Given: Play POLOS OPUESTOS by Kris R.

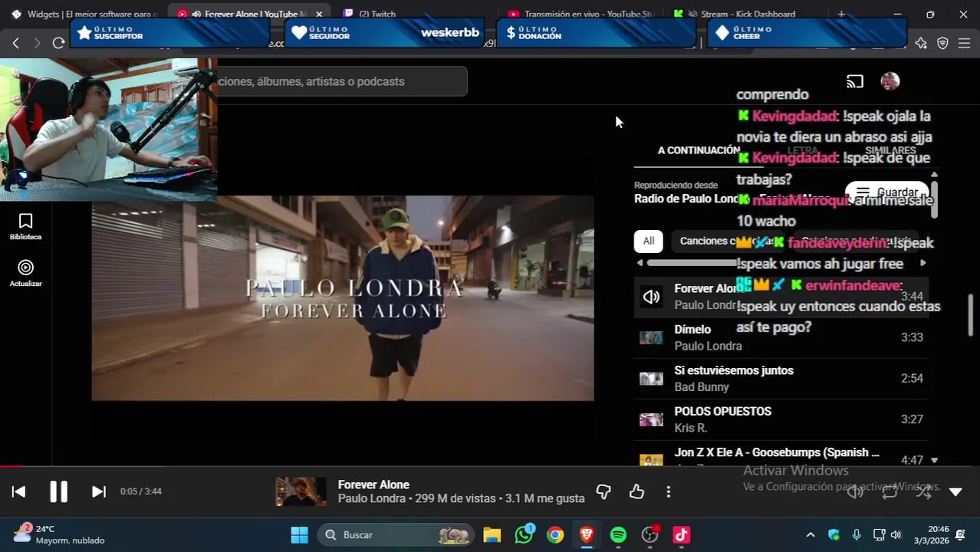Looking at the screenshot, I should point(781,419).
